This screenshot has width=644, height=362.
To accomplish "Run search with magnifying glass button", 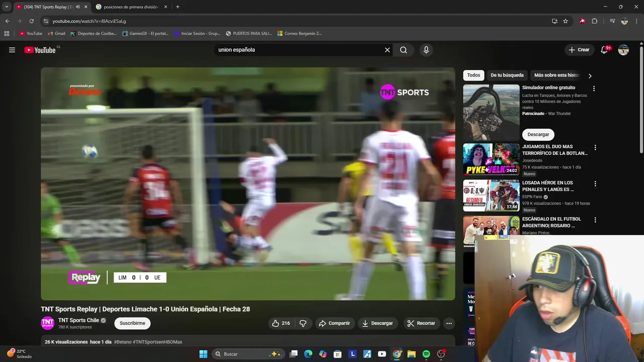I will tap(404, 50).
